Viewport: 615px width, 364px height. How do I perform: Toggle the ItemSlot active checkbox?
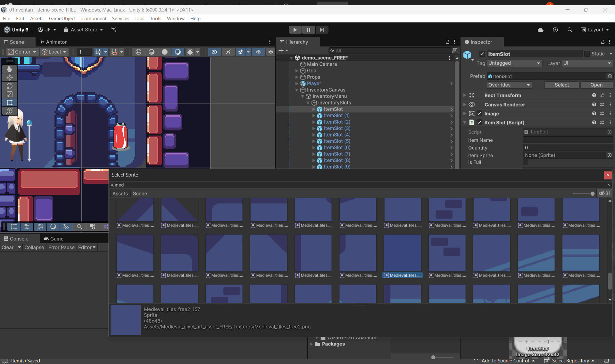pyautogui.click(x=482, y=54)
